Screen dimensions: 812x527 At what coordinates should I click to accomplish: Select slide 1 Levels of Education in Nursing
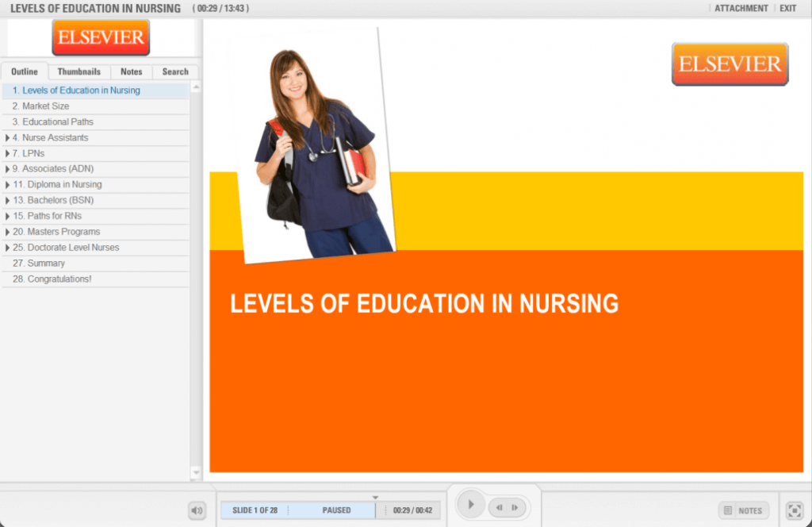pyautogui.click(x=96, y=90)
